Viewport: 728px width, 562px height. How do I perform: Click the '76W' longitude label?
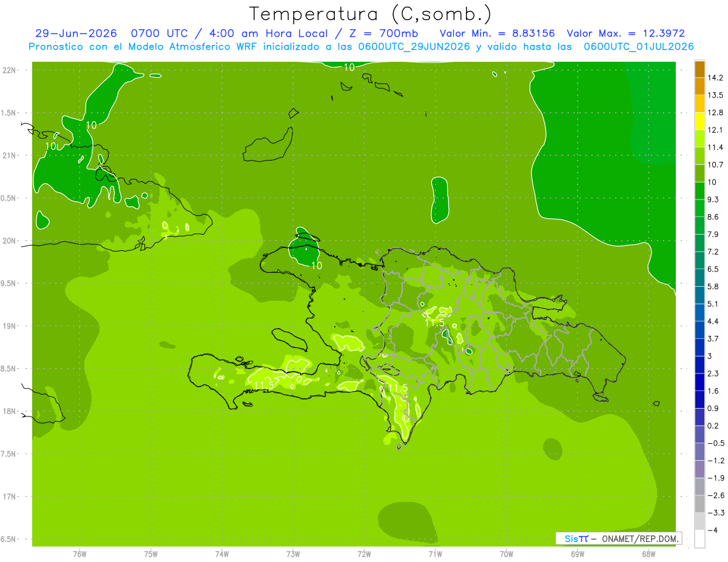click(79, 554)
